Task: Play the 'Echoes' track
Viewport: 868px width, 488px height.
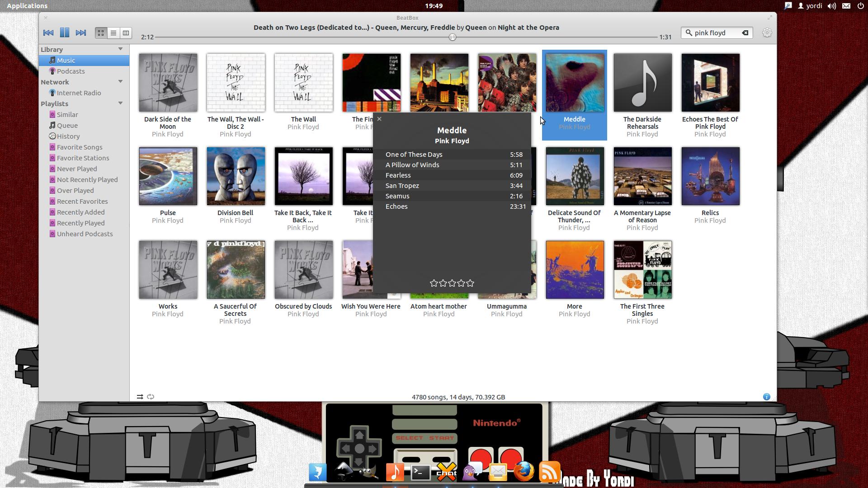Action: (452, 206)
